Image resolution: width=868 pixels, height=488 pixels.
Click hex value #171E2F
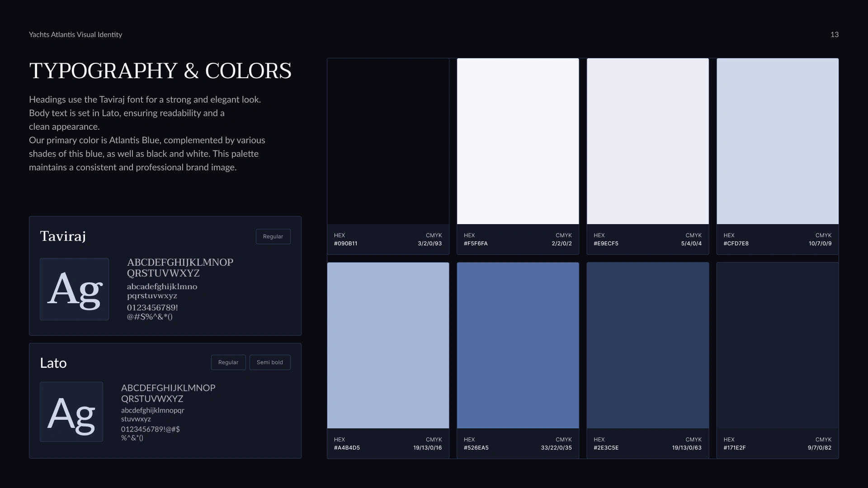pos(735,448)
